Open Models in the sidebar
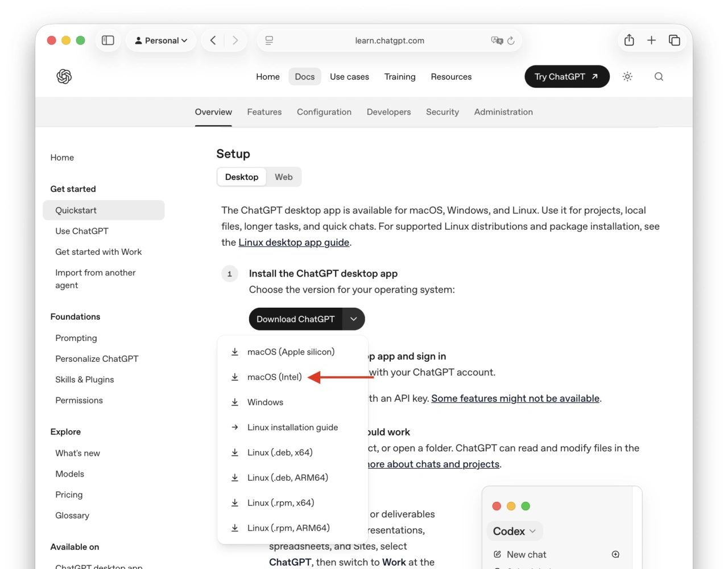The width and height of the screenshot is (728, 569). click(69, 474)
